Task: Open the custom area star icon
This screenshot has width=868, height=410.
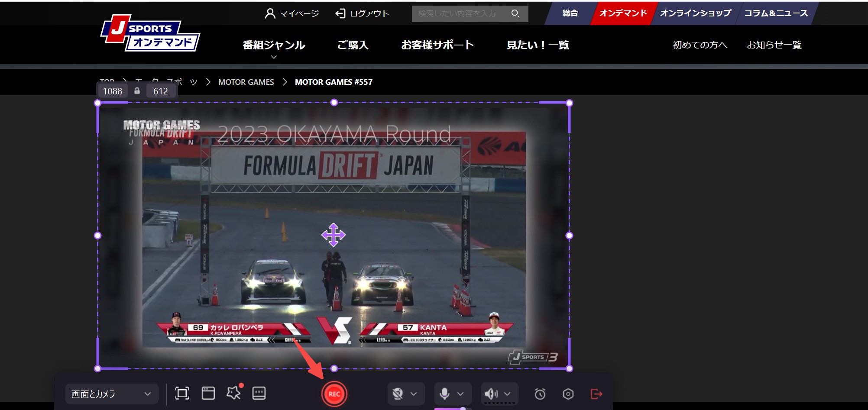Action: (x=233, y=393)
